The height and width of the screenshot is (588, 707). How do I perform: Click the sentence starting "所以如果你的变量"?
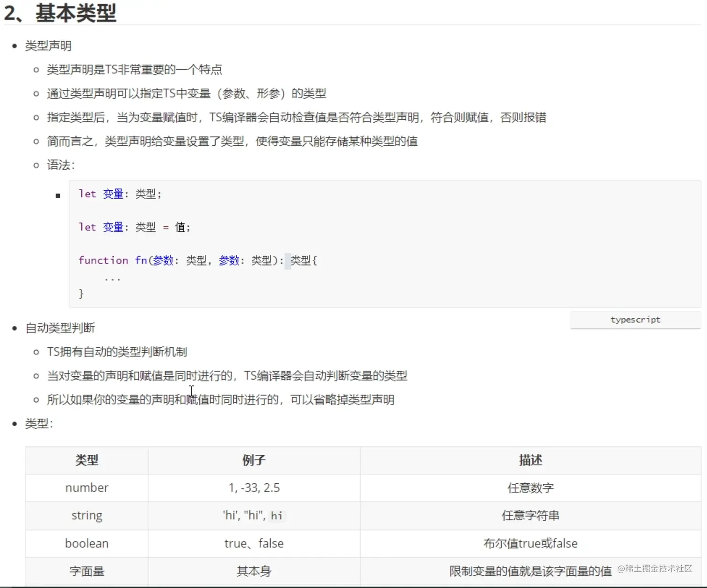click(x=221, y=400)
